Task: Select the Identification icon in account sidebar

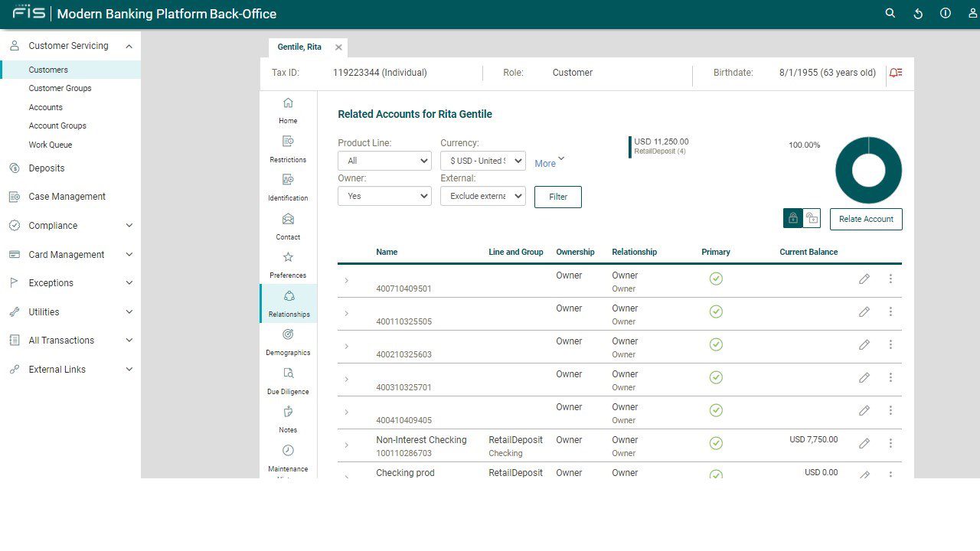Action: (x=288, y=179)
